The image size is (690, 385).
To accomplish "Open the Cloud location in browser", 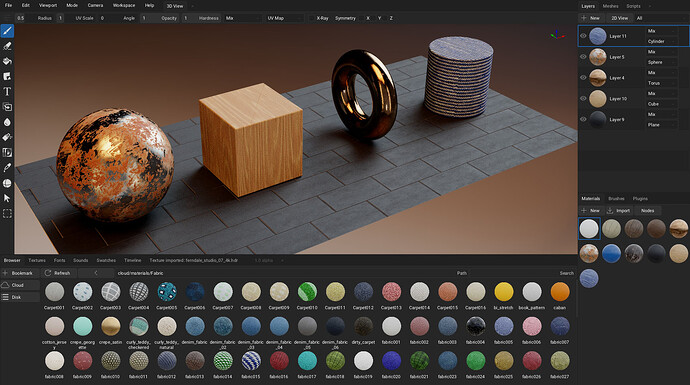I will (x=20, y=285).
